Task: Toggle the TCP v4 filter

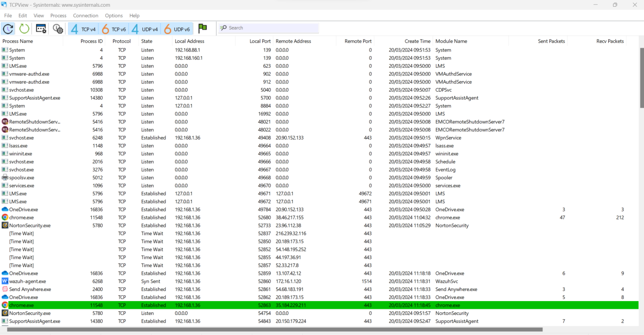Action: (83, 29)
